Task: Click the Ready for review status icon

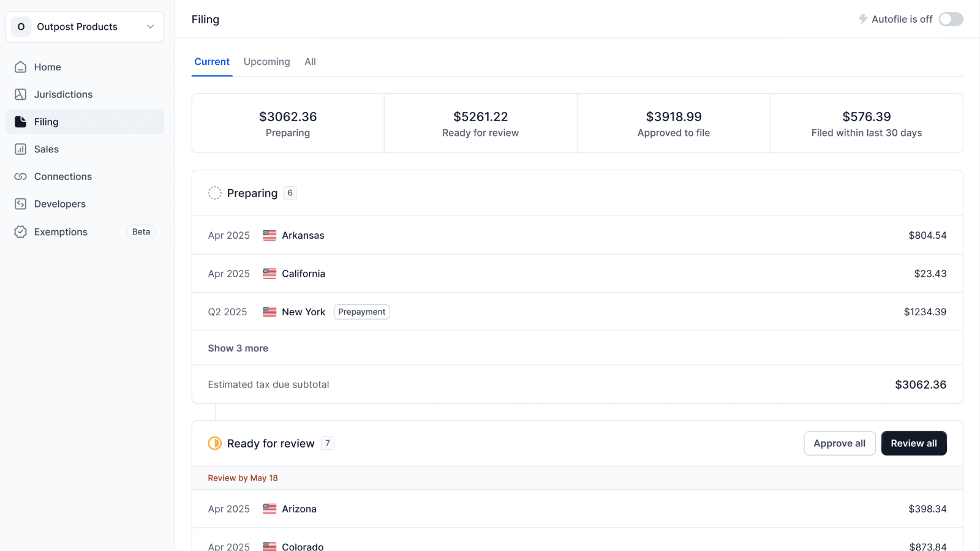Action: point(214,443)
